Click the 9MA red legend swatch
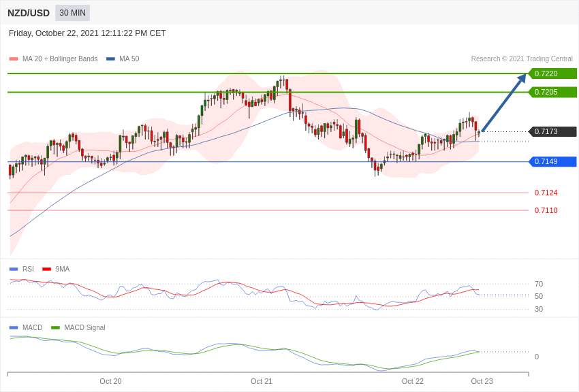 [x=46, y=269]
